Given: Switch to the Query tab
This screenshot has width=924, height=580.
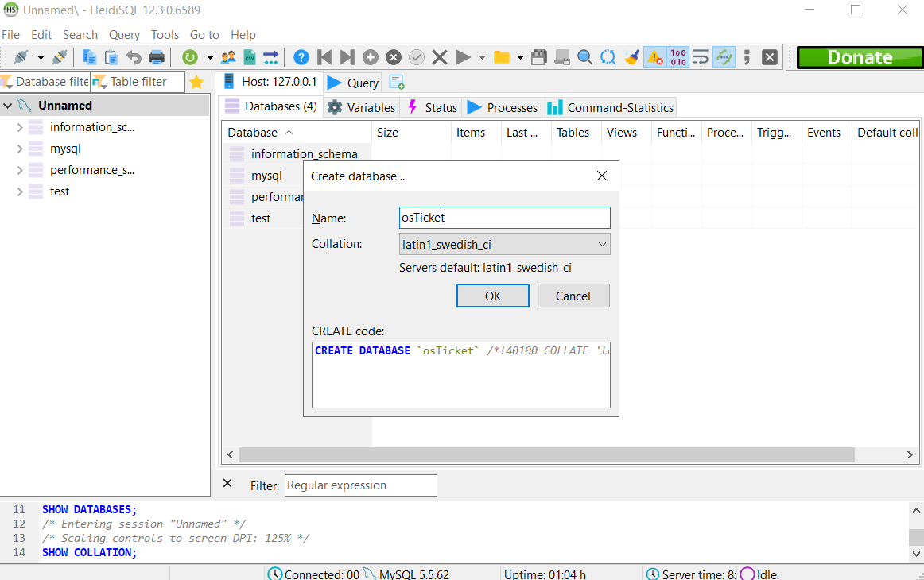Looking at the screenshot, I should tap(353, 83).
